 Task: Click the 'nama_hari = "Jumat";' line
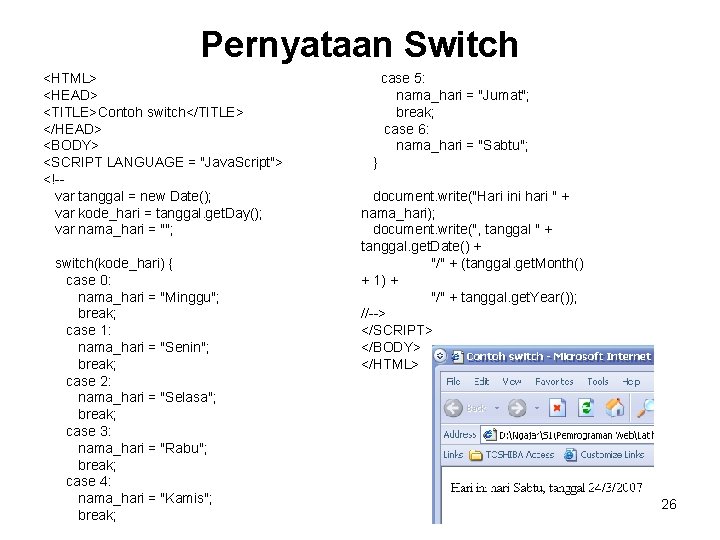462,96
